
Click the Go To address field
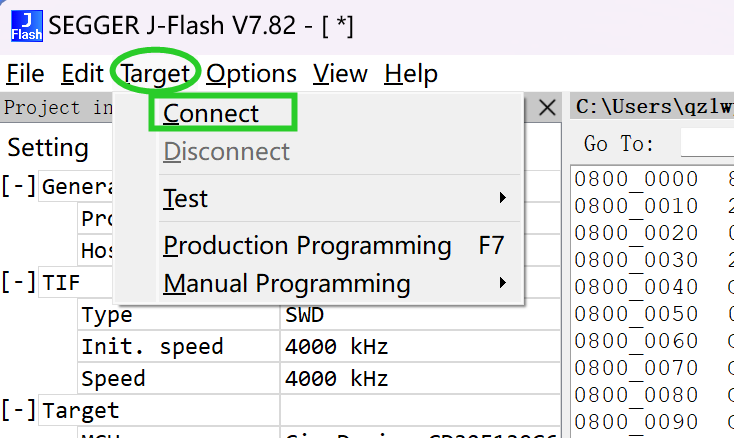click(x=705, y=144)
